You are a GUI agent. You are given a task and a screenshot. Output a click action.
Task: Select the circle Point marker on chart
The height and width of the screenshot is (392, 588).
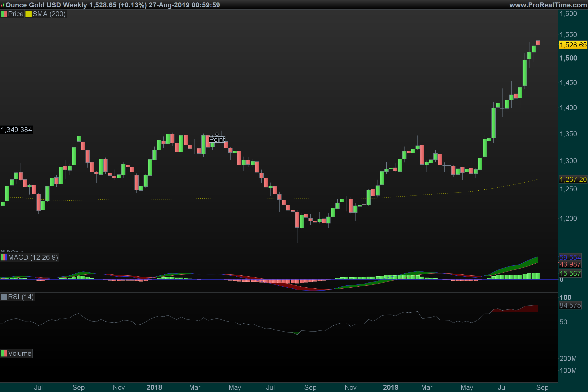pos(217,134)
